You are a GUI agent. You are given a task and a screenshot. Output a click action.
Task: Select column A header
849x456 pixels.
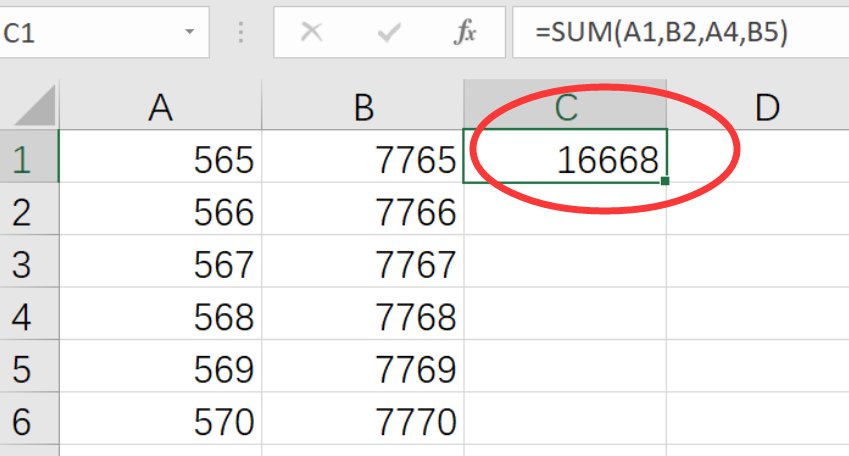click(x=160, y=106)
